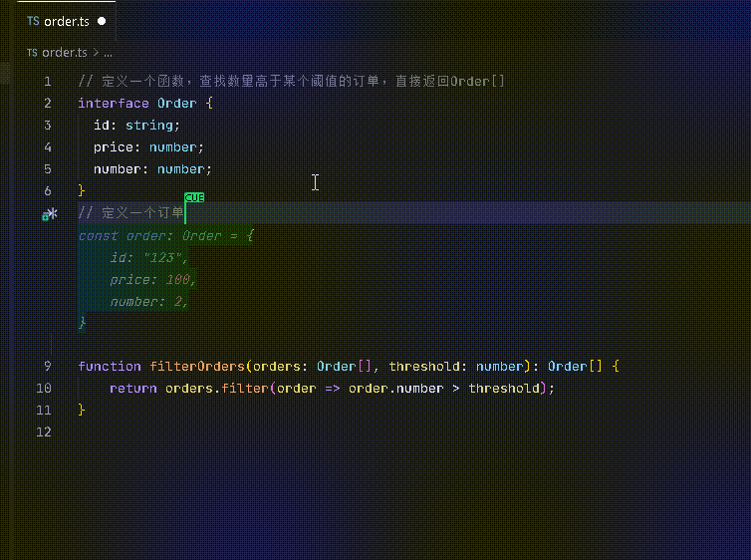Expand the breadcrumb ellipsis after order.ts
The image size is (751, 560).
(x=108, y=53)
